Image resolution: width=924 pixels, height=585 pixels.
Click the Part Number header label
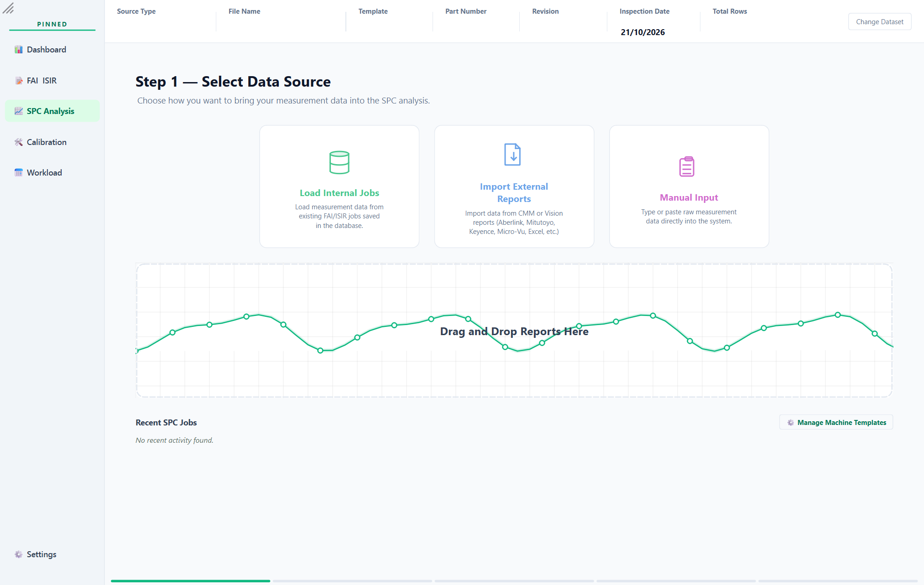[466, 11]
